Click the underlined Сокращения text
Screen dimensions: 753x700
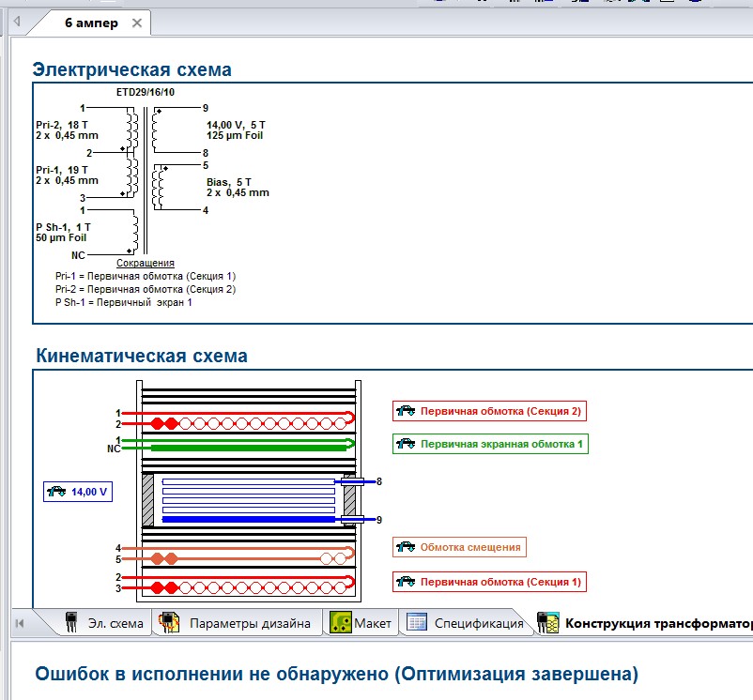point(145,264)
